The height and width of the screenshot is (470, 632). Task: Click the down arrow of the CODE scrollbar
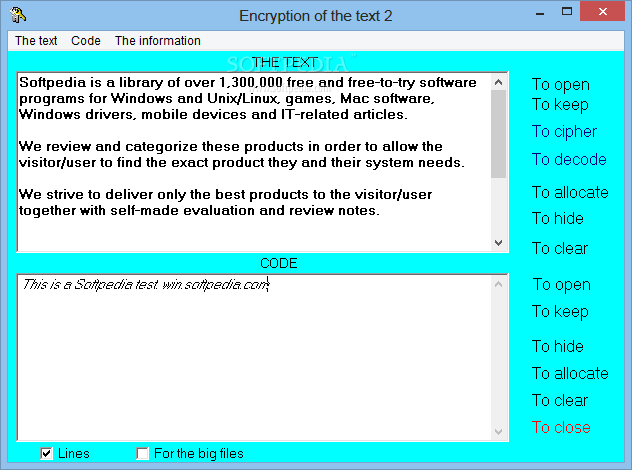point(499,432)
